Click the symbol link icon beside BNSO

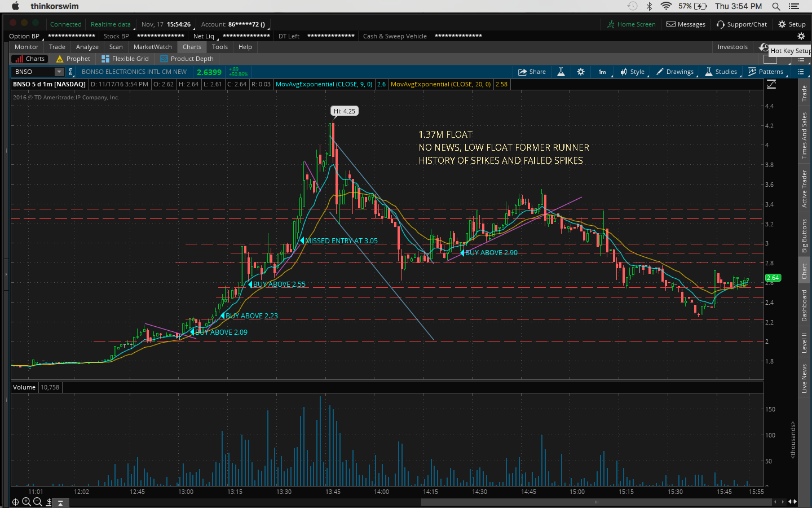[x=71, y=72]
